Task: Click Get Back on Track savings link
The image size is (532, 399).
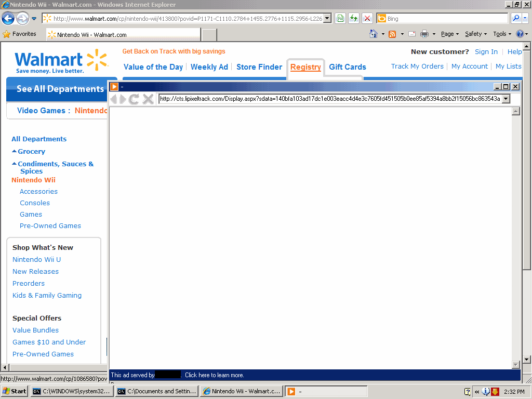Action: (x=174, y=51)
